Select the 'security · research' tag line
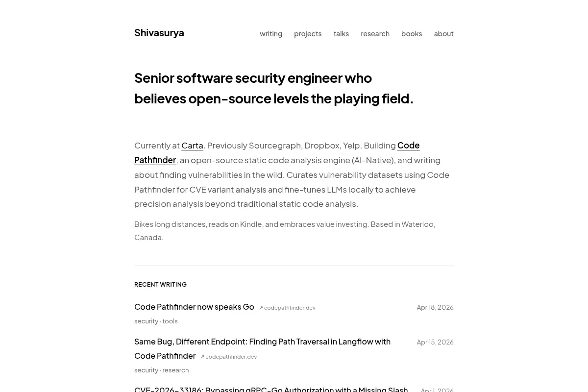 coord(161,370)
